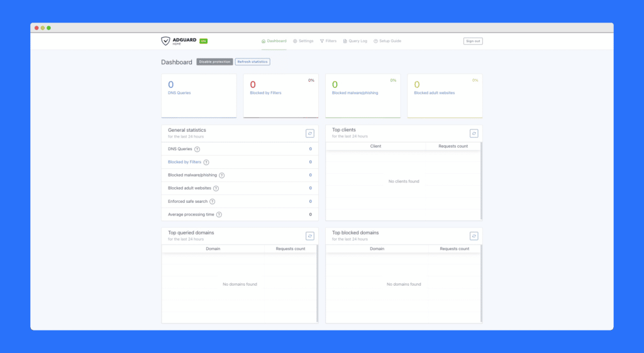Refresh the Top blocked domains card
Viewport: 644px width, 353px height.
pyautogui.click(x=474, y=236)
